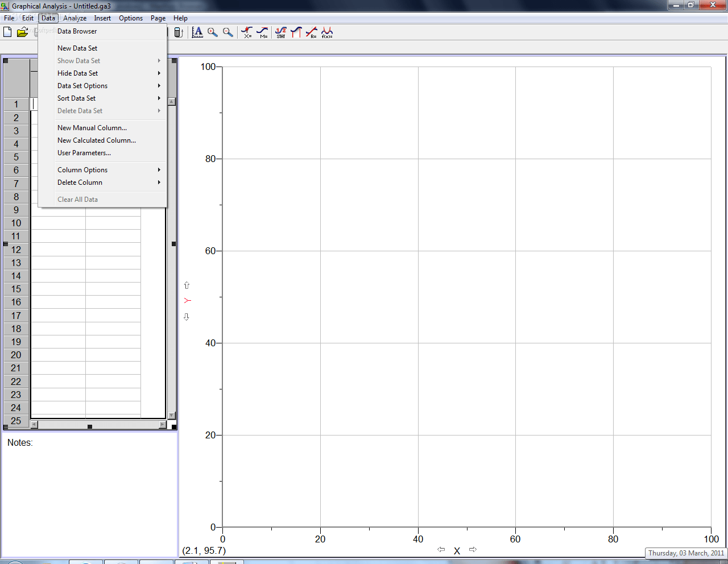Open User Parameters... dialog entry
The height and width of the screenshot is (564, 728).
(102, 153)
